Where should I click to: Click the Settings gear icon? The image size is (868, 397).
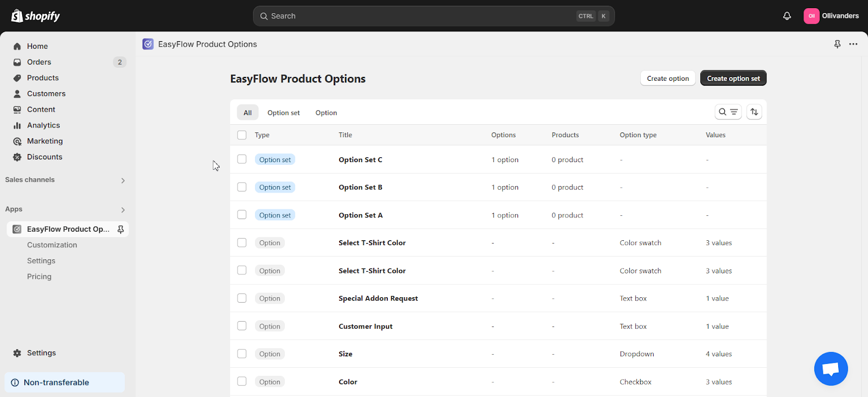[x=17, y=353]
